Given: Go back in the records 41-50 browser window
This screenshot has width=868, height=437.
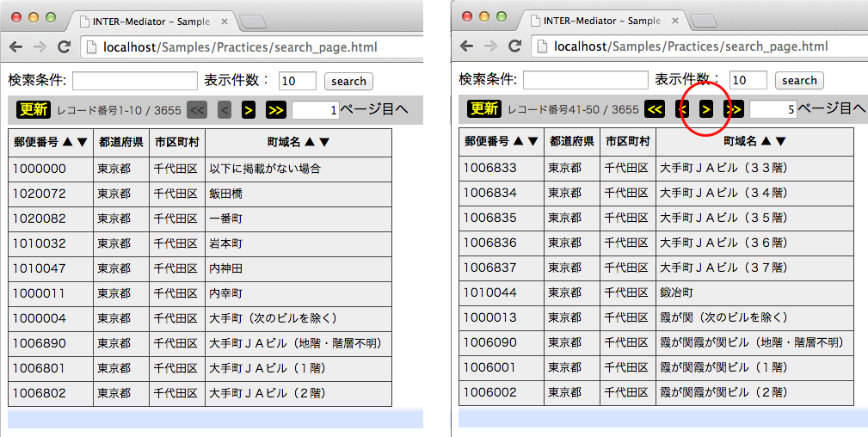Looking at the screenshot, I should point(466,46).
